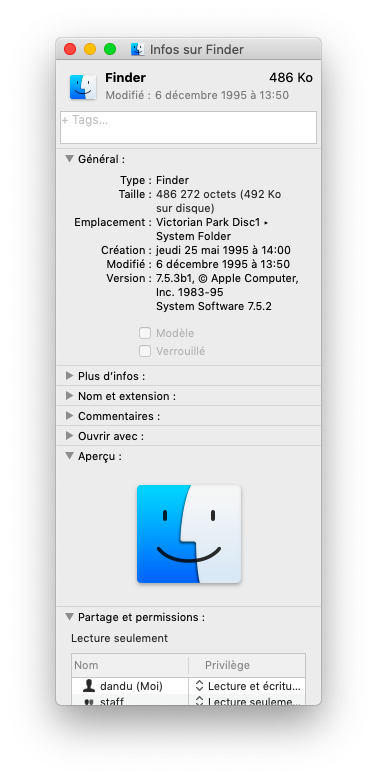377x779 pixels.
Task: Click the Finder icon in the window title bar
Action: click(138, 49)
